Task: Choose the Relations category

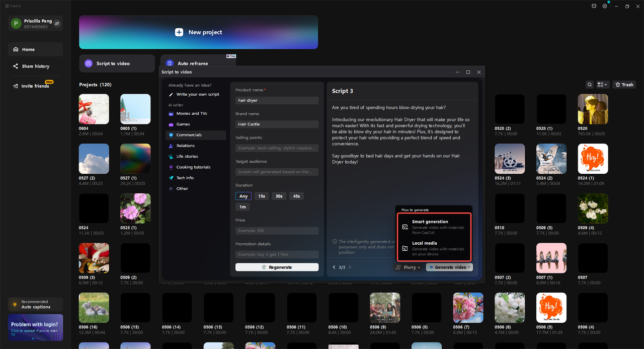Action: 196,146
